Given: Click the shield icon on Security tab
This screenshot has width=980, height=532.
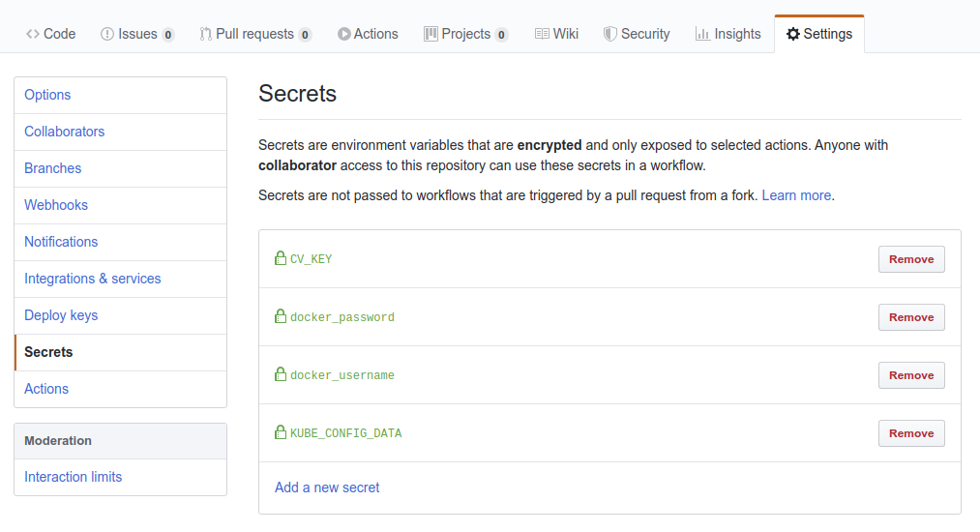Looking at the screenshot, I should pyautogui.click(x=609, y=34).
